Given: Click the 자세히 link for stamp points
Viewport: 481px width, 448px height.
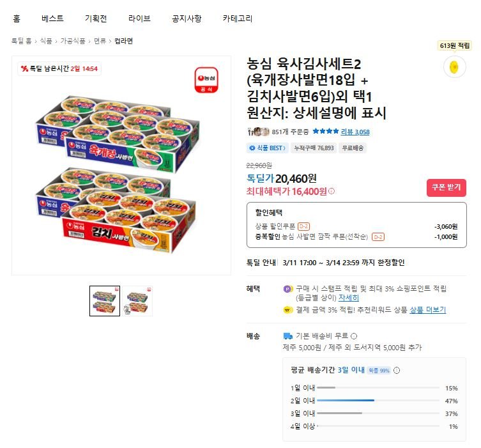Looking at the screenshot, I should point(348,298).
